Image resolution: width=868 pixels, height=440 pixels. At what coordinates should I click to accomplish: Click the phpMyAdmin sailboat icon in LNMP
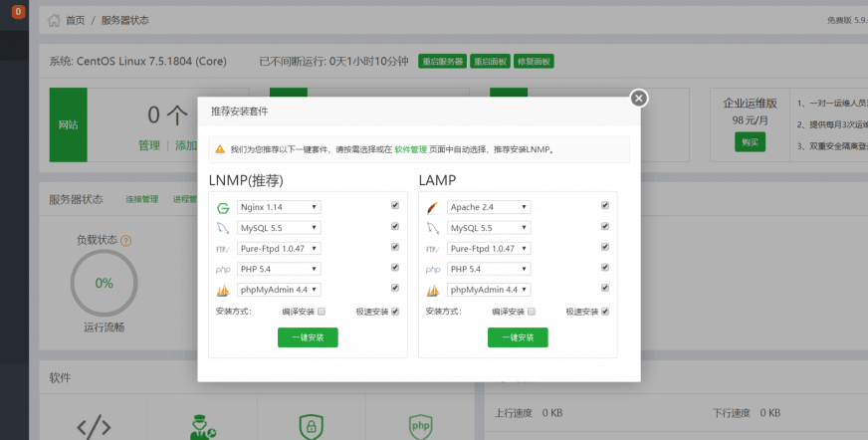click(x=223, y=290)
